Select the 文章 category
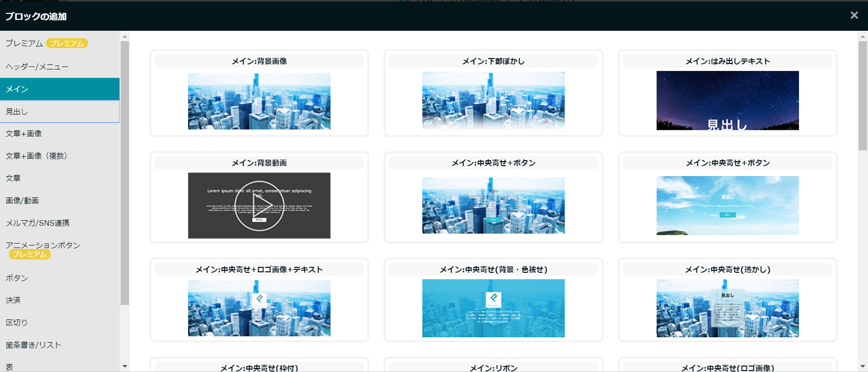868x372 pixels. point(60,178)
